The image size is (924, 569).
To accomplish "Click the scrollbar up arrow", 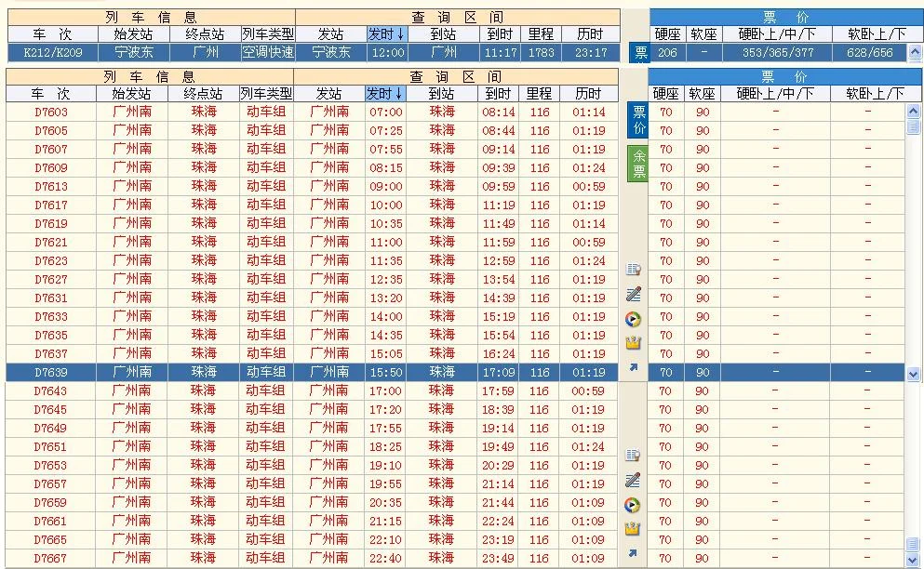I will pos(916,112).
